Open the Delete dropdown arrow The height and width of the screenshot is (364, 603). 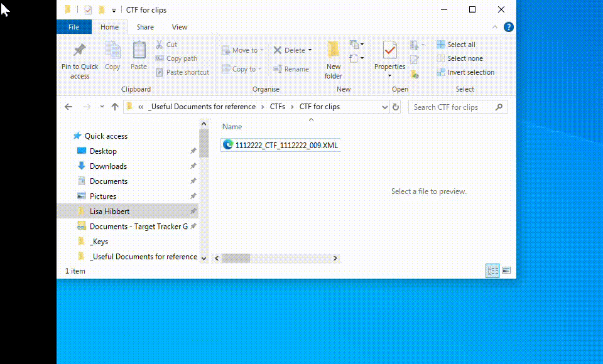310,50
